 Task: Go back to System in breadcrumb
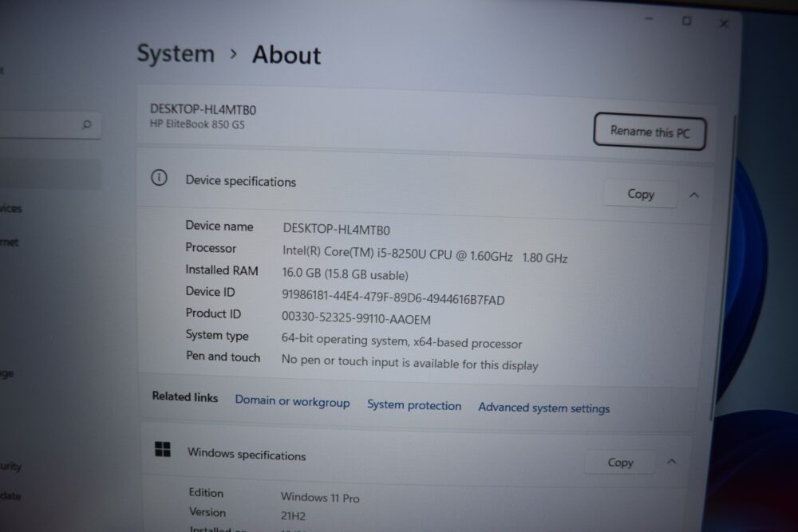[x=176, y=53]
